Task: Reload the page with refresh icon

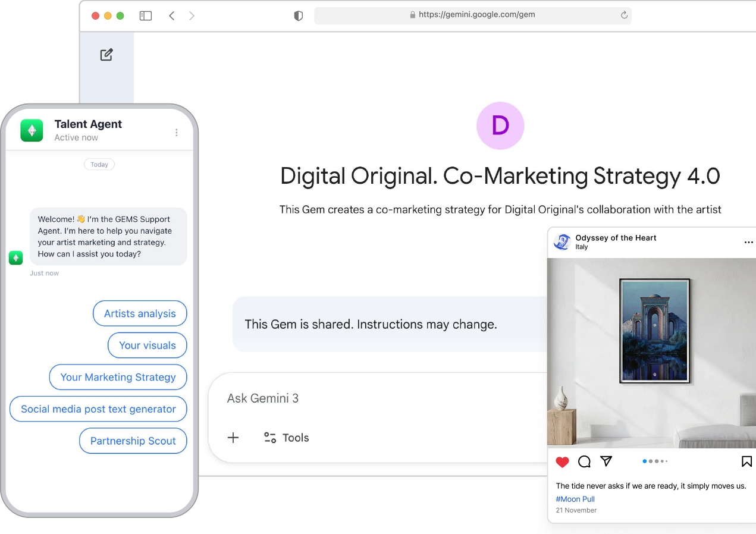Action: click(624, 15)
